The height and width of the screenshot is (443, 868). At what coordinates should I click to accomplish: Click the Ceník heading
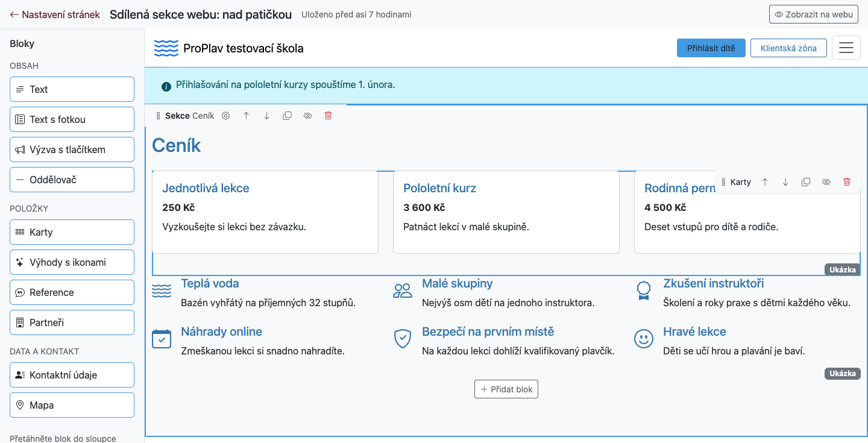pyautogui.click(x=177, y=145)
